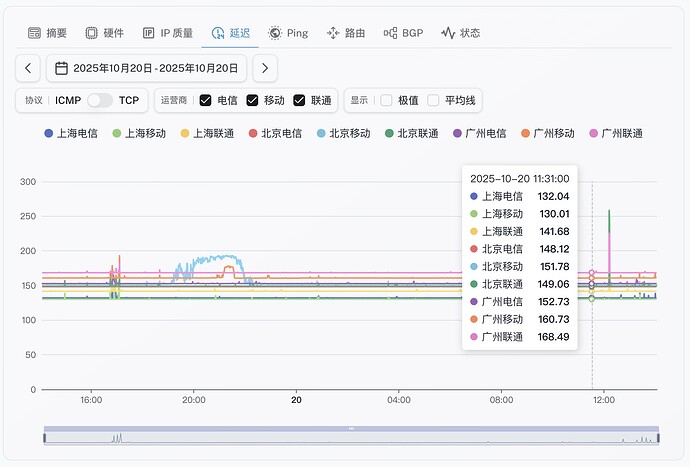The height and width of the screenshot is (467, 690).
Task: Uncheck the 电信 carrier checkbox
Action: pos(205,100)
